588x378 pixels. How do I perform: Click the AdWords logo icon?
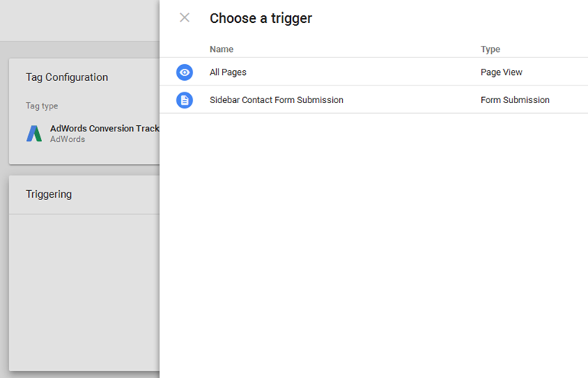pyautogui.click(x=34, y=134)
